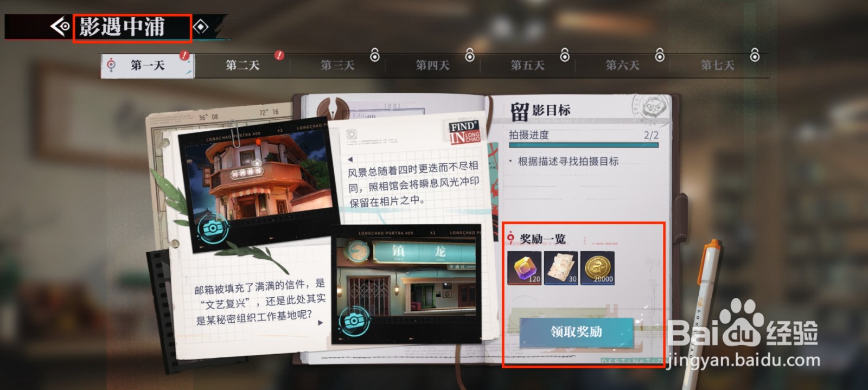Select the locked 第六天 tab
Viewport: 868px width, 390px height.
(x=622, y=66)
